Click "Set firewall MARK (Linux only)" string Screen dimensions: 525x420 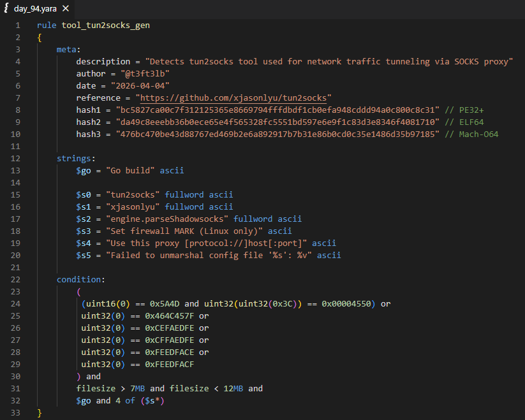(184, 231)
